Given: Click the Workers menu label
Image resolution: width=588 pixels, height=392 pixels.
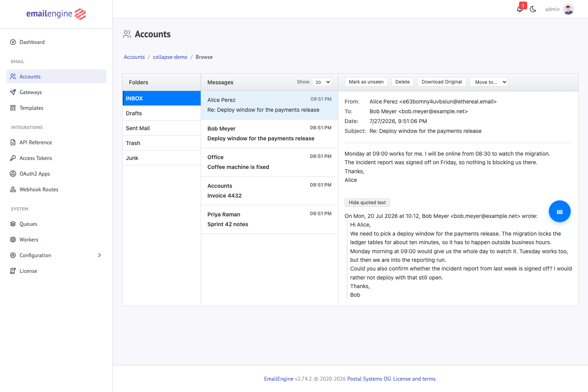Looking at the screenshot, I should pyautogui.click(x=29, y=240).
